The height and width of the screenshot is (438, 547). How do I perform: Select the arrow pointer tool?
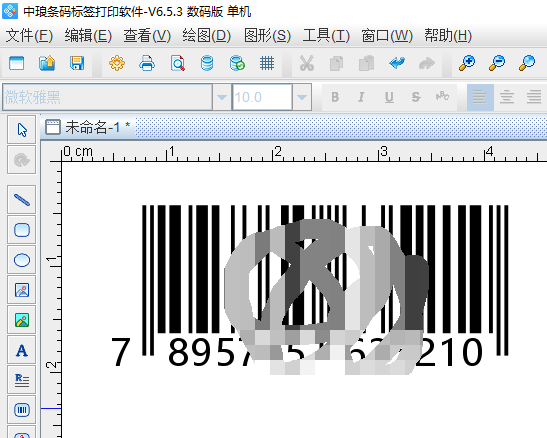[x=22, y=130]
